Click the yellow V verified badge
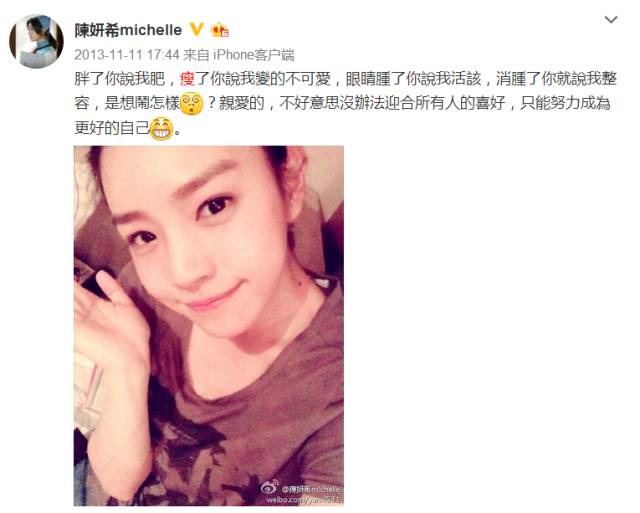Image resolution: width=640 pixels, height=513 pixels. pyautogui.click(x=197, y=29)
